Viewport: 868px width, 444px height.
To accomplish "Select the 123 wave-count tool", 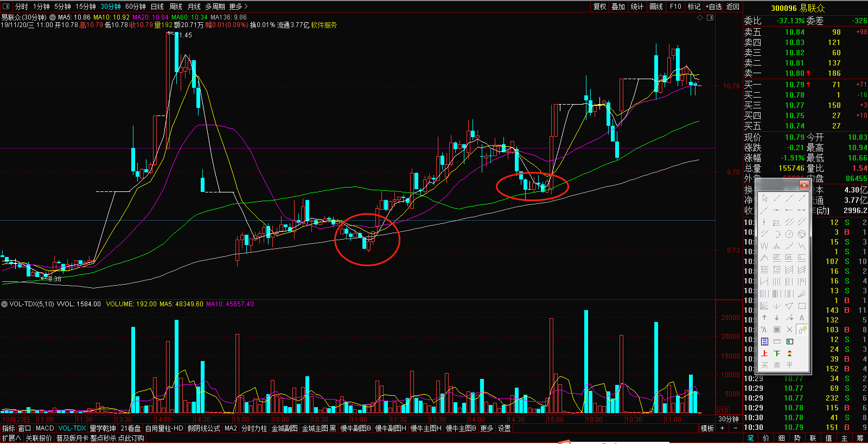I will (777, 222).
